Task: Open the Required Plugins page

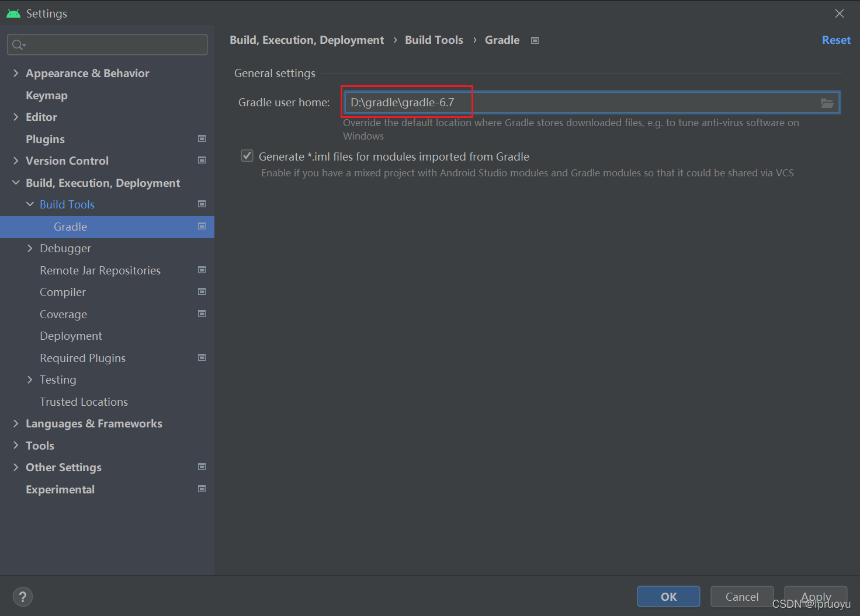Action: [x=82, y=358]
